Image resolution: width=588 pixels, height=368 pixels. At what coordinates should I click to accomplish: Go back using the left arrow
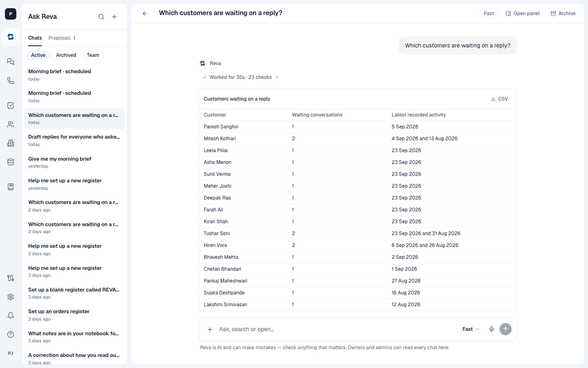(x=145, y=13)
